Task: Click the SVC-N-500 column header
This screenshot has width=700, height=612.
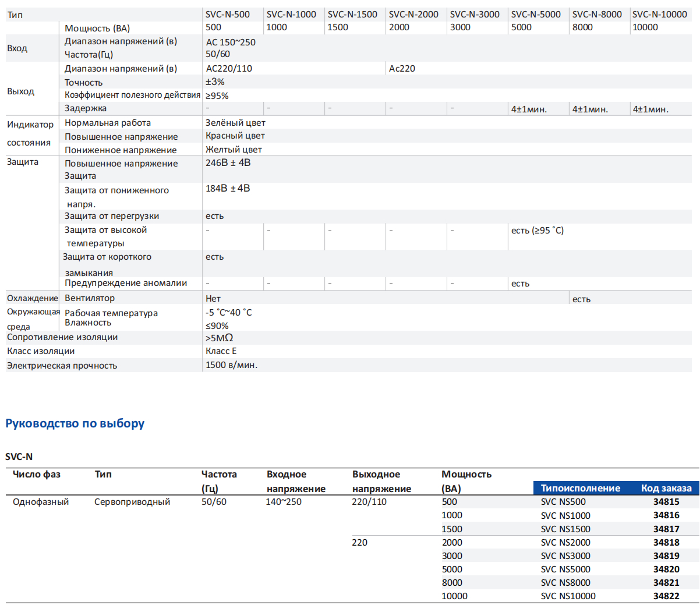Action: (x=228, y=15)
